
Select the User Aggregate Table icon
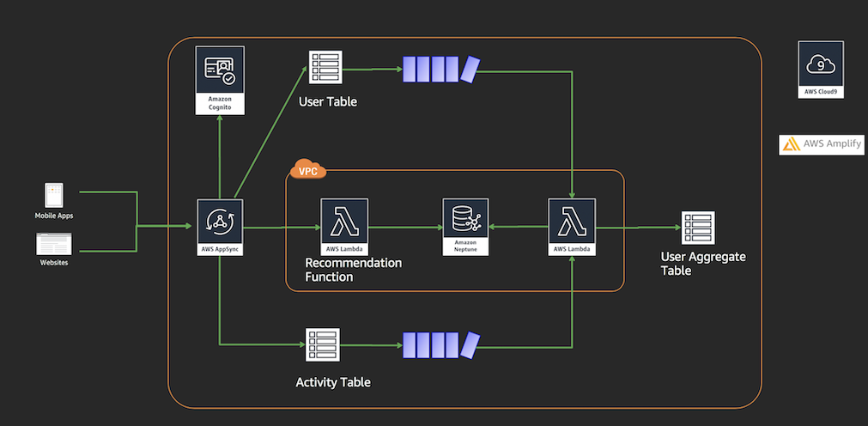coord(697,228)
